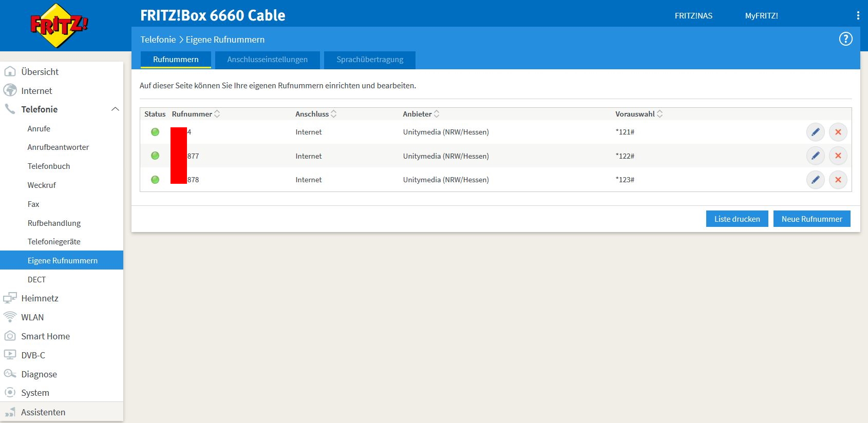Select Eigene Rufnummern in the sidebar
868x423 pixels.
62,260
